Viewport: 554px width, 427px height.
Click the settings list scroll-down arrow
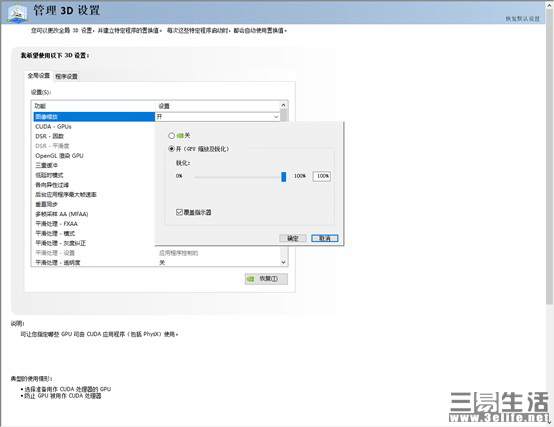click(283, 262)
